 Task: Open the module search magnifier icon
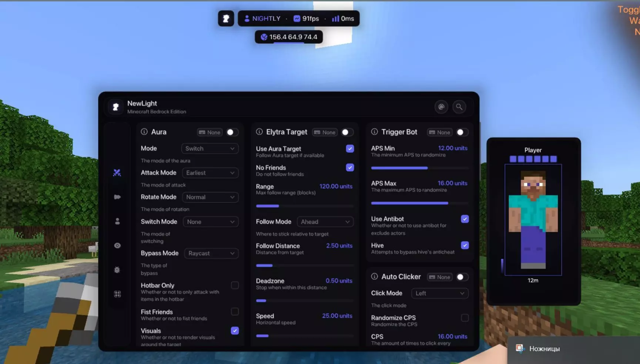(x=459, y=107)
